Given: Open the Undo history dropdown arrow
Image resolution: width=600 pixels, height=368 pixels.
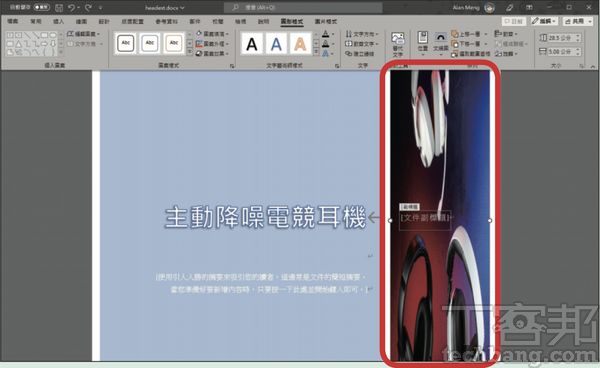Looking at the screenshot, I should 78,7.
